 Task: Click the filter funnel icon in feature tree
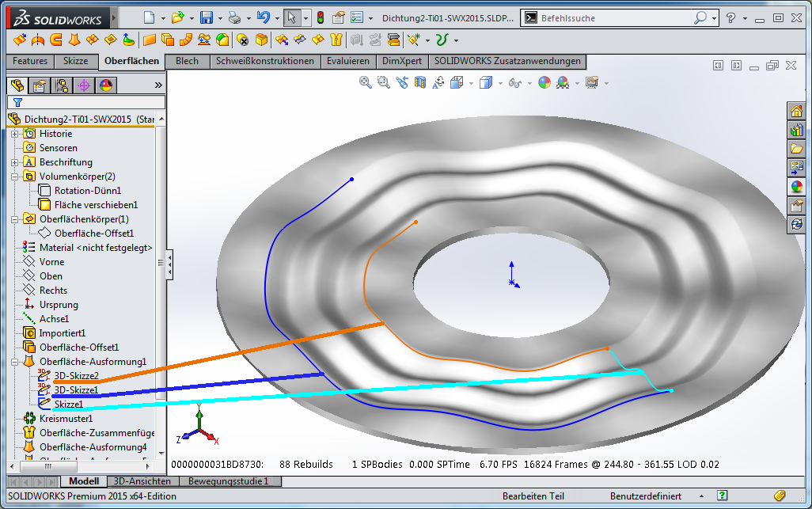point(17,102)
